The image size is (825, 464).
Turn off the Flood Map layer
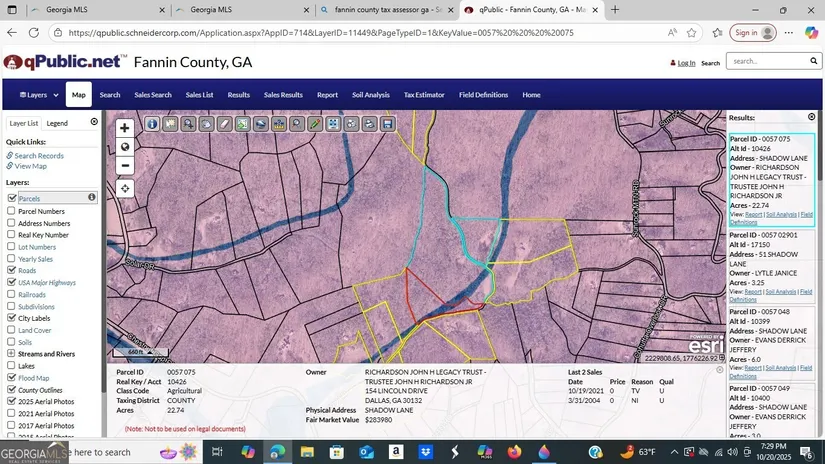12,378
